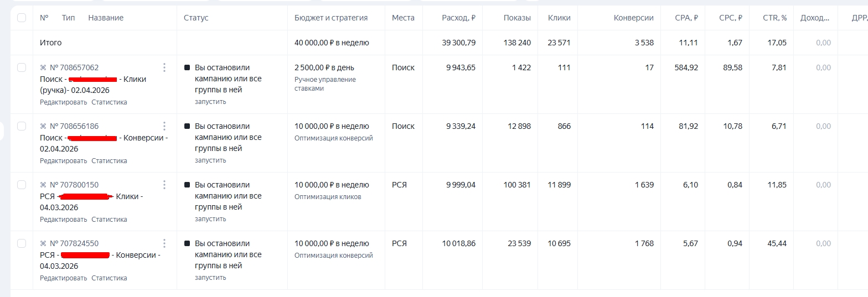Open Статистика link for campaign 708656186
The width and height of the screenshot is (868, 297).
pyautogui.click(x=109, y=161)
